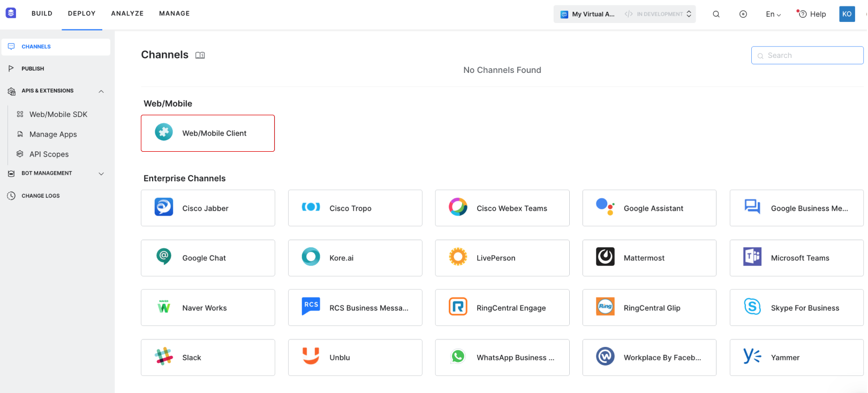Focus the channels Search field
868x393 pixels.
click(807, 55)
